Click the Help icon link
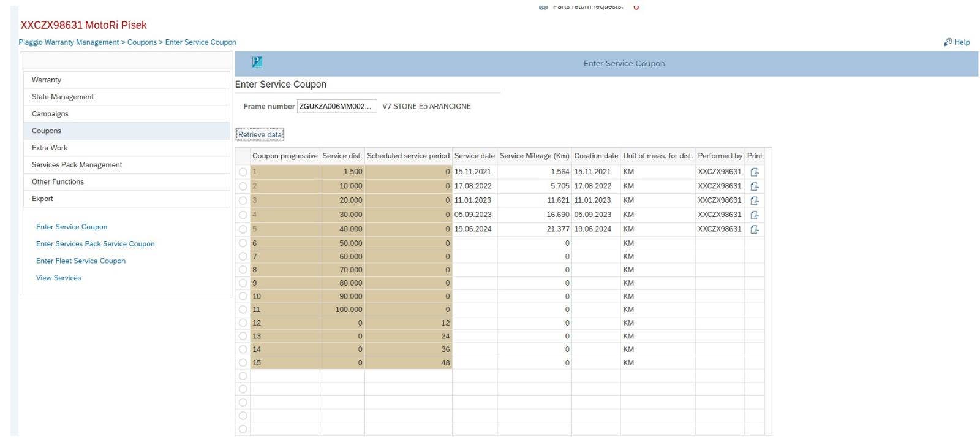The height and width of the screenshot is (439, 980). [x=948, y=42]
